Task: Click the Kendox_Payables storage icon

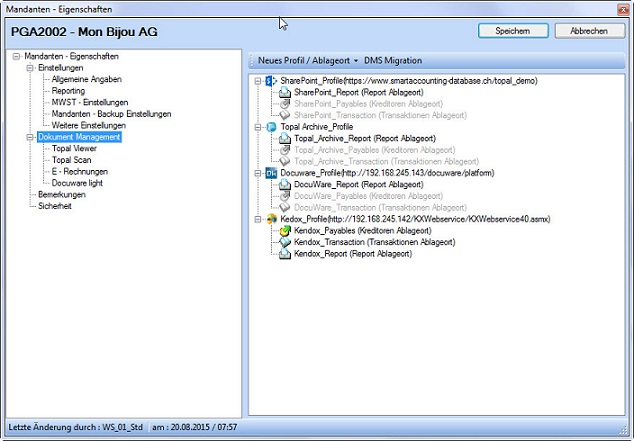Action: tap(285, 231)
